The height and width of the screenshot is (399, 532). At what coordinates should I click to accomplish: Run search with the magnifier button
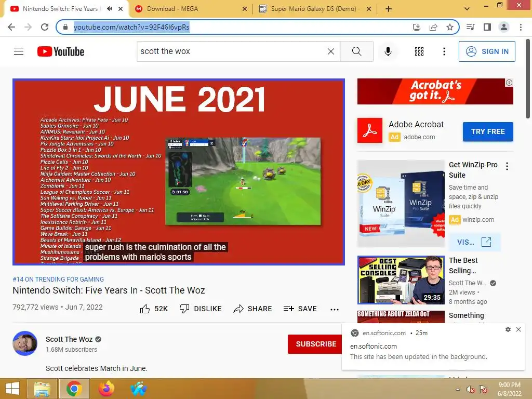[x=356, y=51]
